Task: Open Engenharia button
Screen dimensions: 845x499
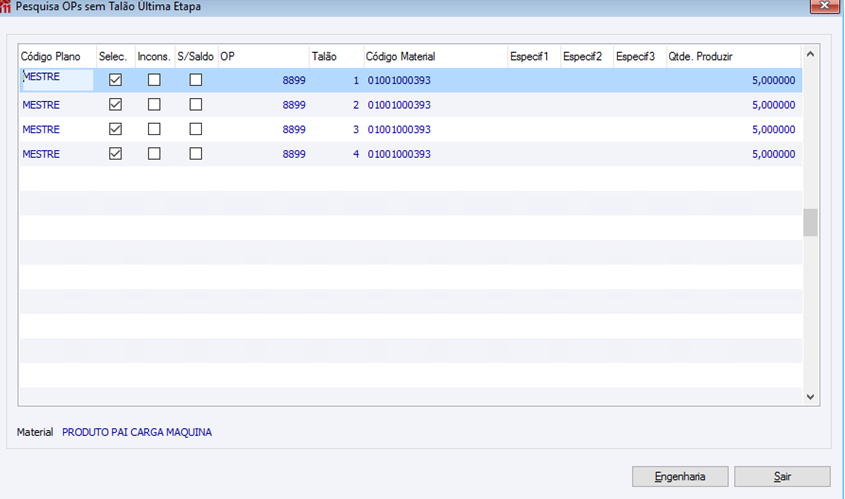Action: tap(680, 476)
